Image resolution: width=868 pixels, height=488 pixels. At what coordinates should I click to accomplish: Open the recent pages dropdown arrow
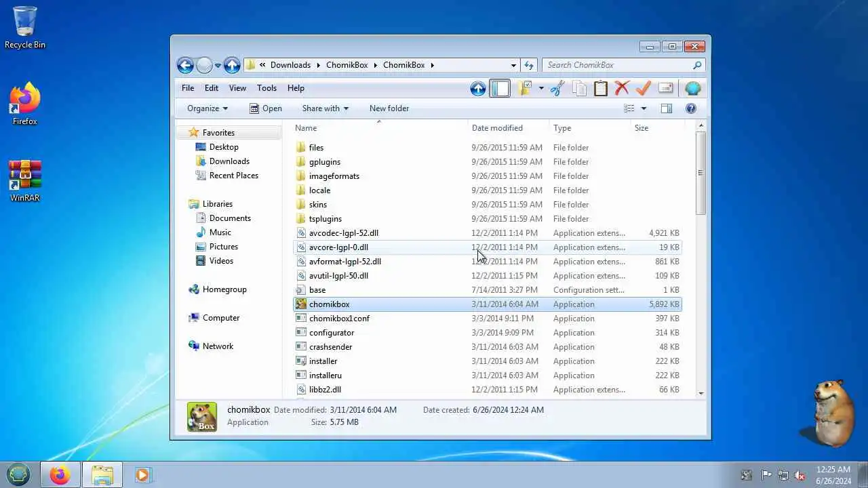pyautogui.click(x=218, y=66)
